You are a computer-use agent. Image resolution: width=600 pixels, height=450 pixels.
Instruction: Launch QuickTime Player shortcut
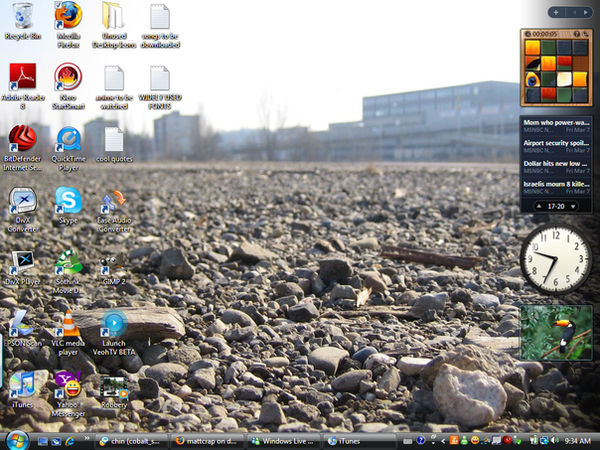[68, 149]
